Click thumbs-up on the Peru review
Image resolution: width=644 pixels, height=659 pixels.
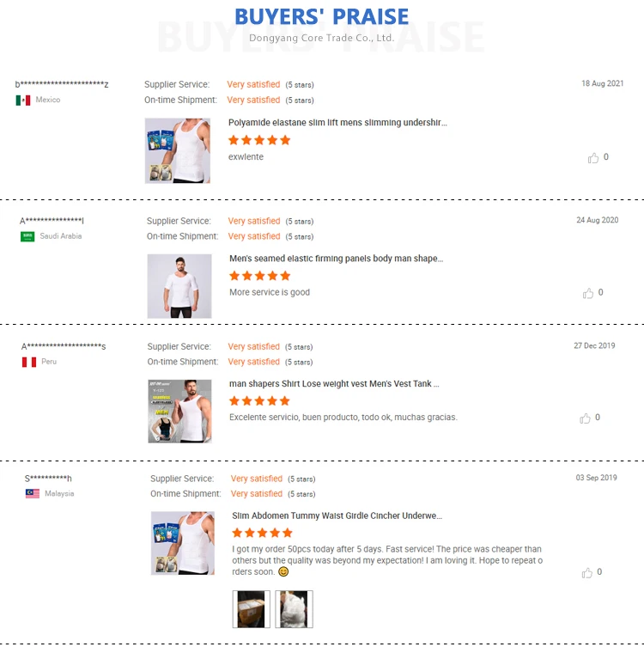585,418
